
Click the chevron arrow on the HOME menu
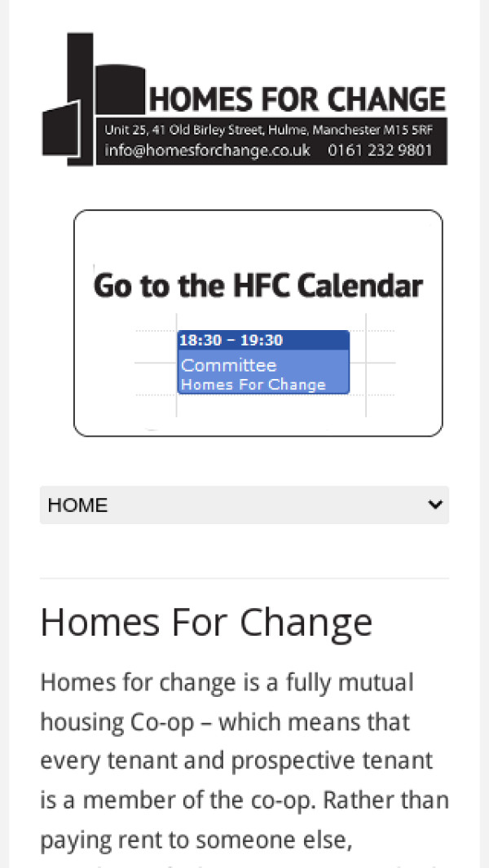click(x=434, y=505)
